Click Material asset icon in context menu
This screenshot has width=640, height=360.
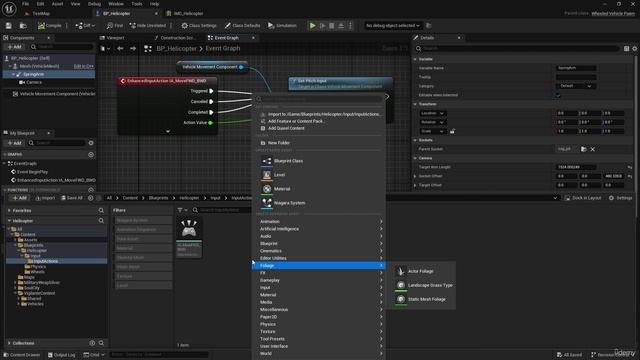coord(267,189)
